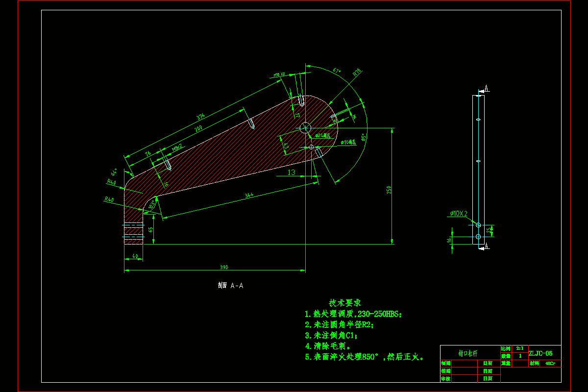Screen dimensions: 588x392
Task: Select requirement line 5 about 850° quenching
Action: [x=365, y=357]
